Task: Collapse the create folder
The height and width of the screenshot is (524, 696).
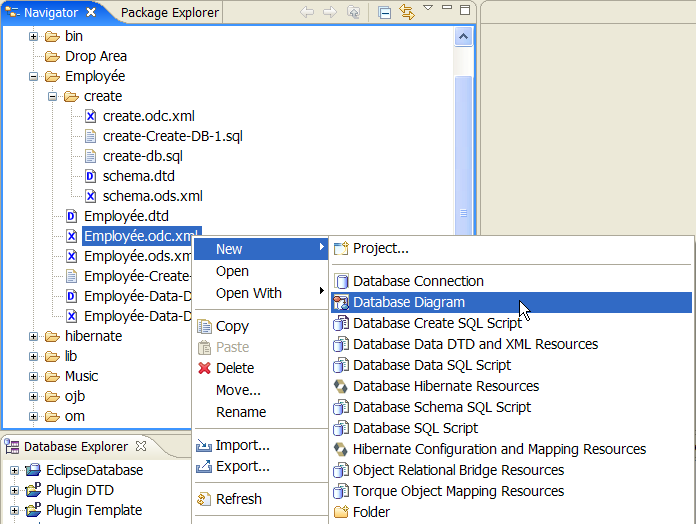Action: click(x=52, y=96)
